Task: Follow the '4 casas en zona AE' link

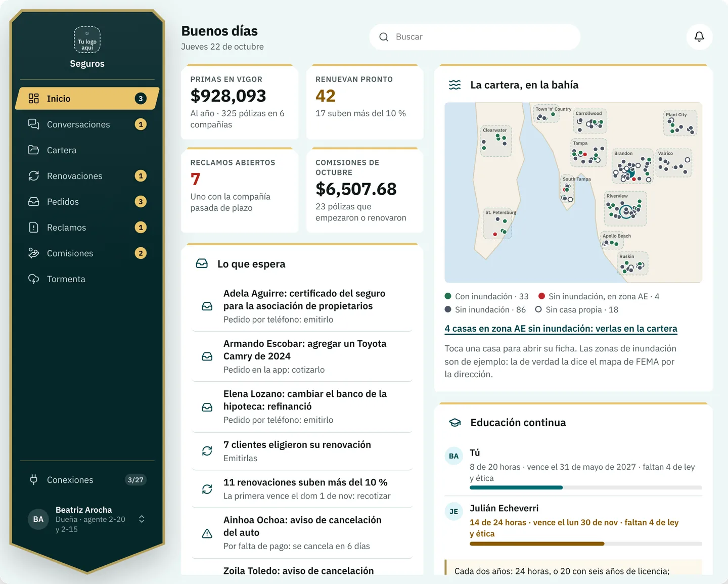Action: pyautogui.click(x=561, y=329)
